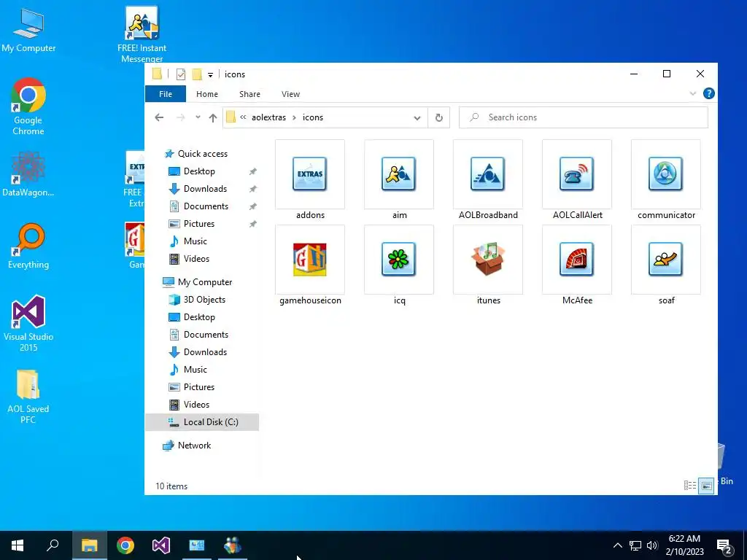This screenshot has width=747, height=560.
Task: Click aolextras in the address path
Action: 268,117
